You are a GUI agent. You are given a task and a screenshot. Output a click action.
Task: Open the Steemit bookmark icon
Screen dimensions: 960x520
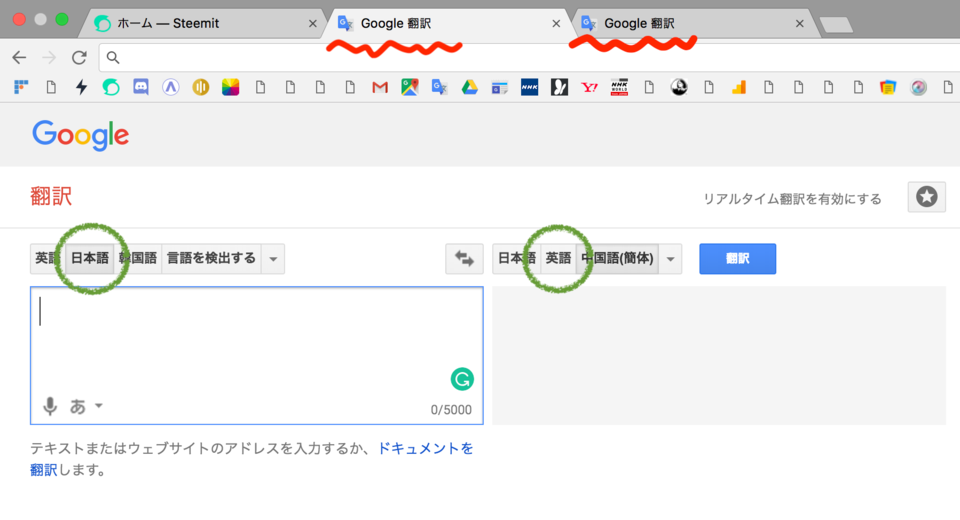tap(111, 88)
